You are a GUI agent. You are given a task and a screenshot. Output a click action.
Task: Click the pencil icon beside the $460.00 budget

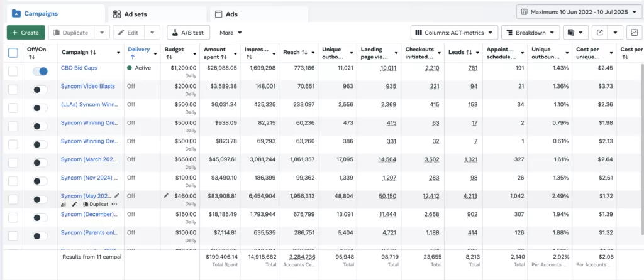click(166, 196)
